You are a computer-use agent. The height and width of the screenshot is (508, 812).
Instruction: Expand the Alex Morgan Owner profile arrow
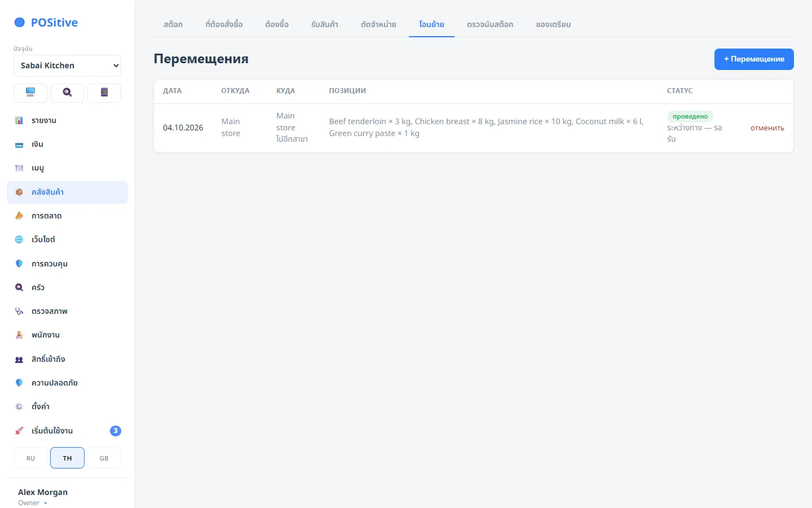[x=46, y=503]
